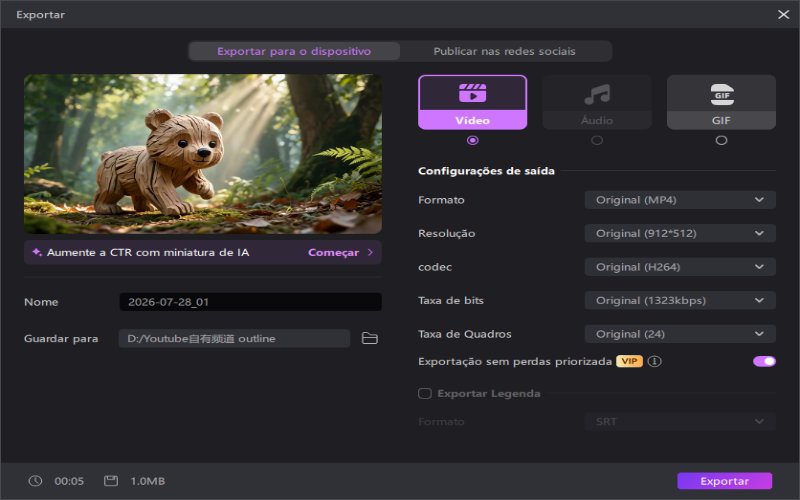Click the Nome input field
This screenshot has height=500, width=800.
point(251,302)
